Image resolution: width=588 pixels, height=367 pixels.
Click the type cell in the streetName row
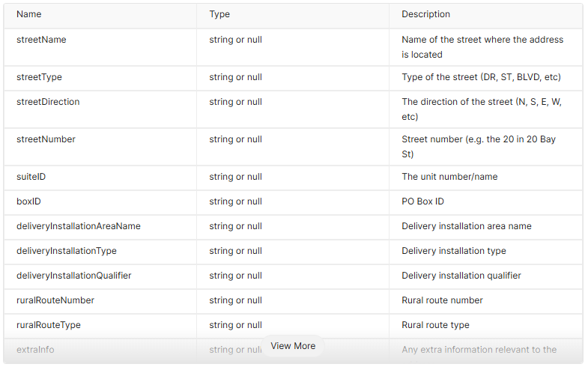[x=235, y=40]
